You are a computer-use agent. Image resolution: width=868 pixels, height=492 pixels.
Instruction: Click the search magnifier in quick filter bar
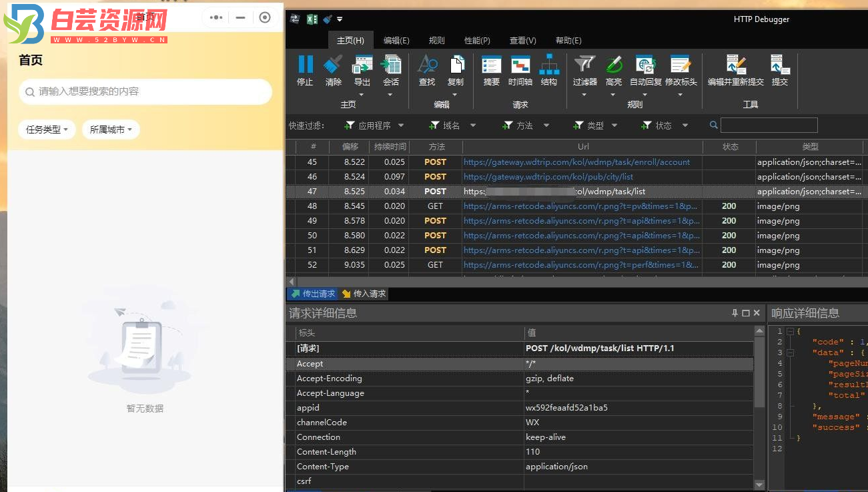(x=714, y=125)
